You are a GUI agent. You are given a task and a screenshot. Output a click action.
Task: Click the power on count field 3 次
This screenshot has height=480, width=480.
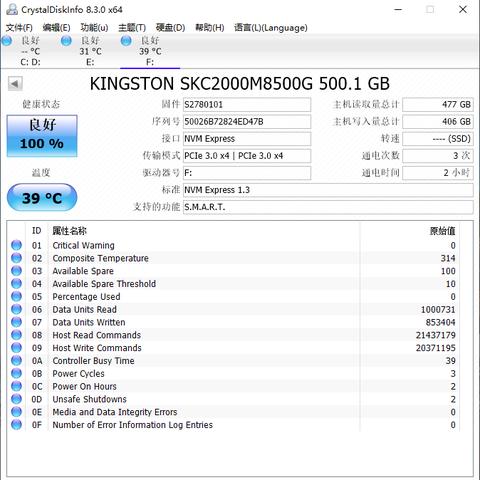pos(438,156)
